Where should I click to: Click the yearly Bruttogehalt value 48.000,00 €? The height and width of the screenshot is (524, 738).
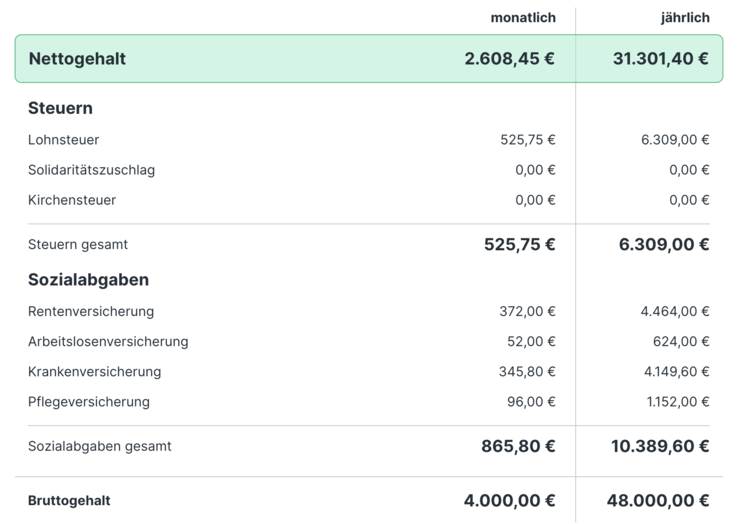(x=658, y=500)
